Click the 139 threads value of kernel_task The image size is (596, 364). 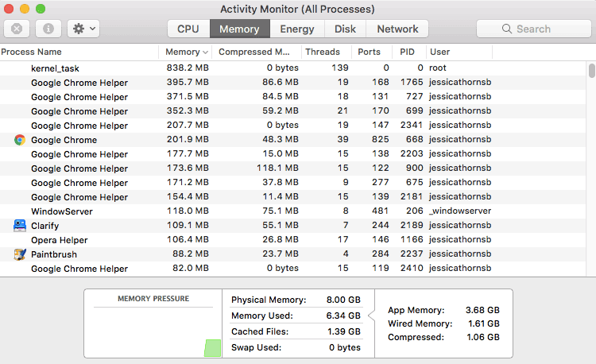pyautogui.click(x=340, y=68)
